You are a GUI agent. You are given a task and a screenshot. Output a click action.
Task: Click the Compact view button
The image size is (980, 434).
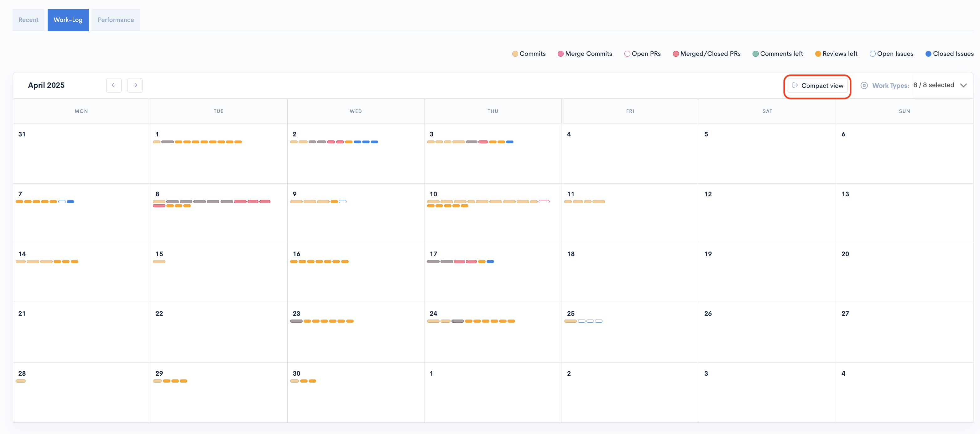point(818,86)
